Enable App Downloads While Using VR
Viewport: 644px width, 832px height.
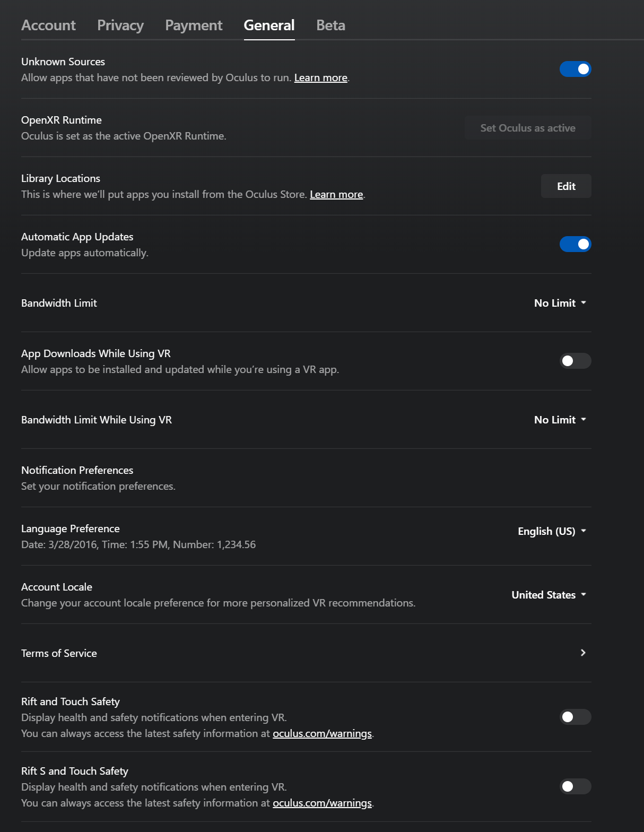576,361
